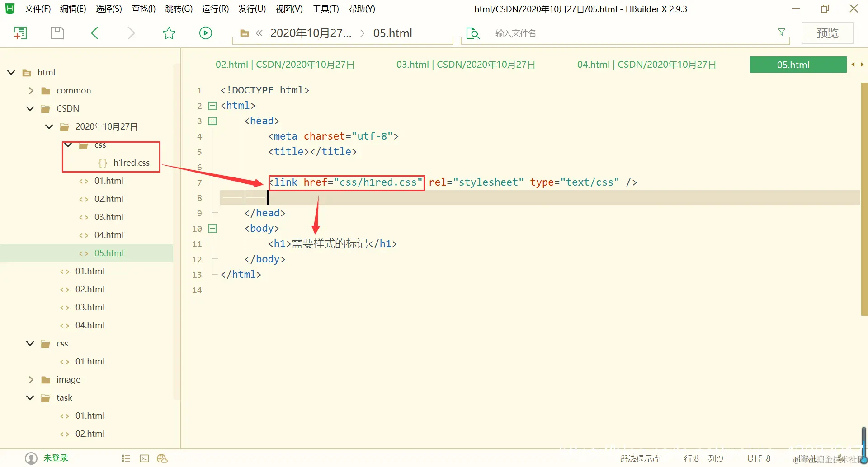Open 01.html under the lower css folder
The image size is (868, 467).
coord(90,361)
